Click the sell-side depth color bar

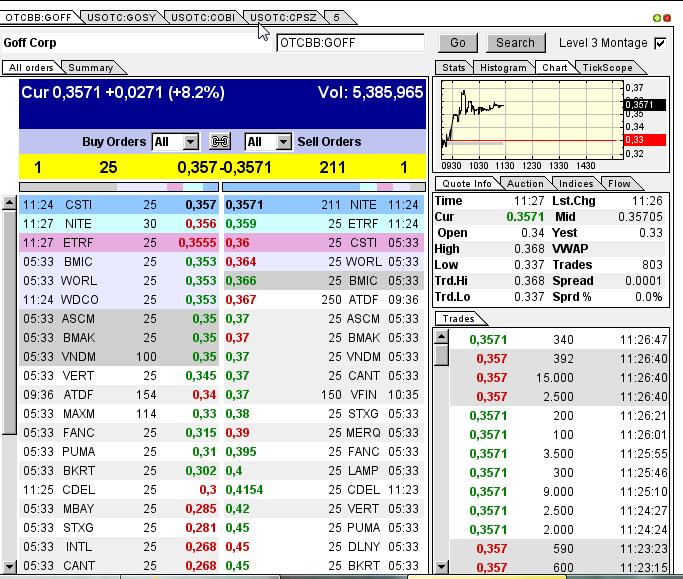(x=324, y=187)
